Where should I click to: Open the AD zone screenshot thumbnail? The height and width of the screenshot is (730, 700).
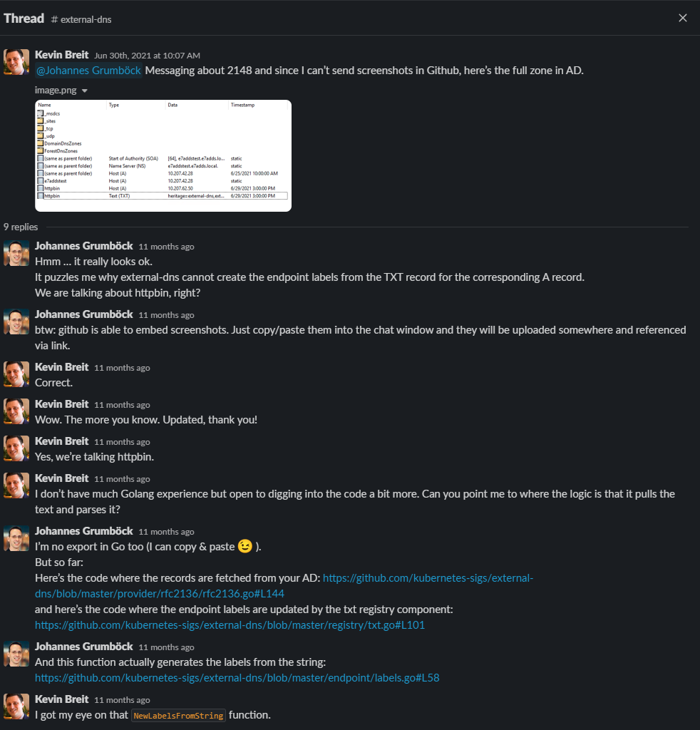coord(163,155)
